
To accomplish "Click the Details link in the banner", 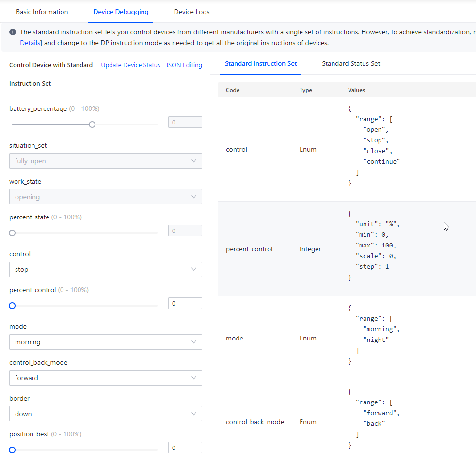I will (30, 43).
